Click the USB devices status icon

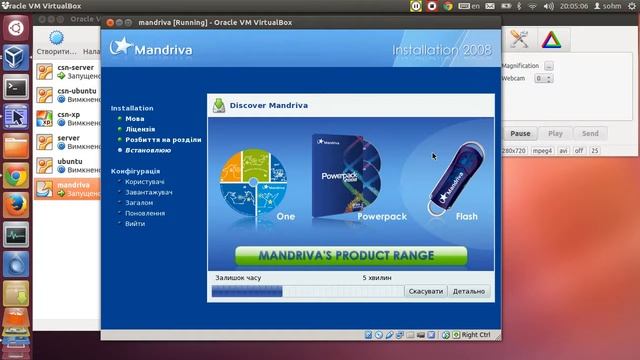pos(389,335)
